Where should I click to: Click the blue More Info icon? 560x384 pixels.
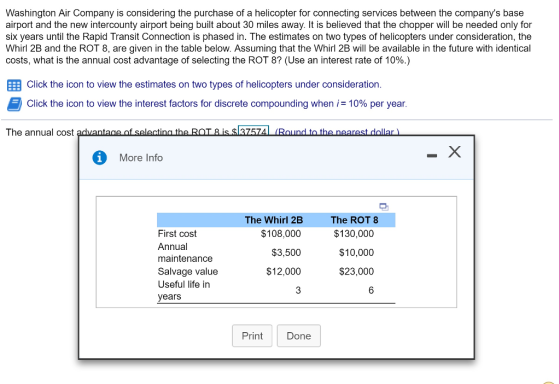99,158
